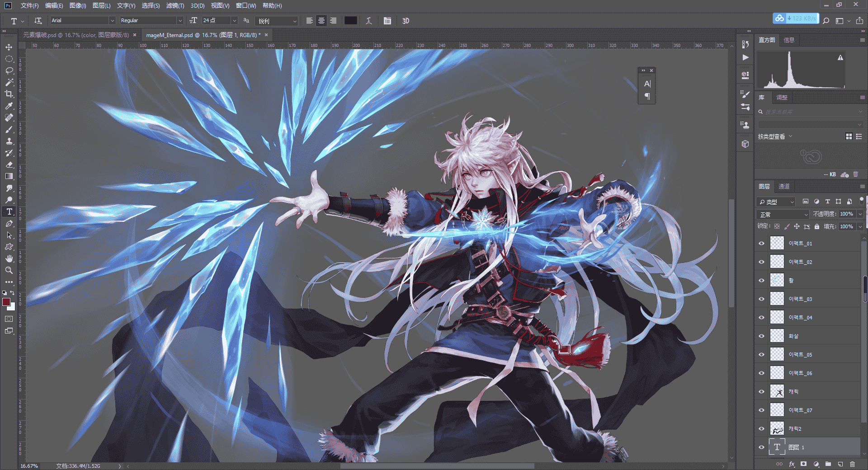Image resolution: width=868 pixels, height=470 pixels.
Task: Click the 按类型查看 view option
Action: 775,136
